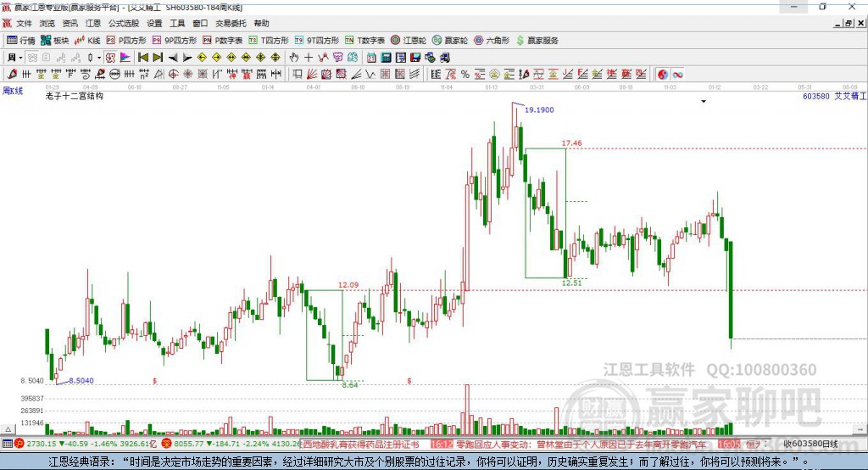Expand the small black triangle above chart
Screen dimensions: 868x470
704,102
